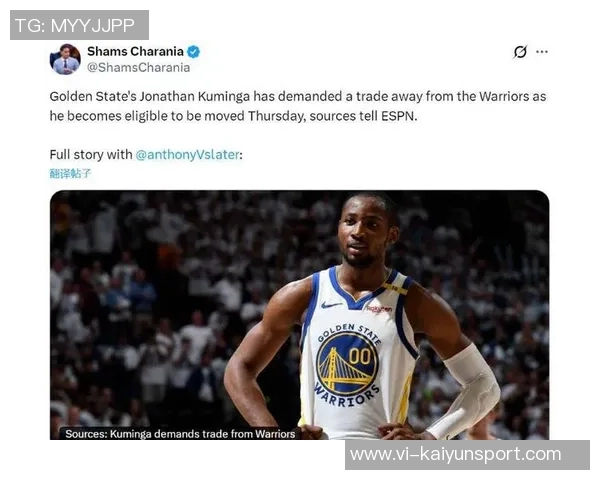Click the 'Full story with' text line
Image resolution: width=600 pixels, height=480 pixels.
[146, 155]
